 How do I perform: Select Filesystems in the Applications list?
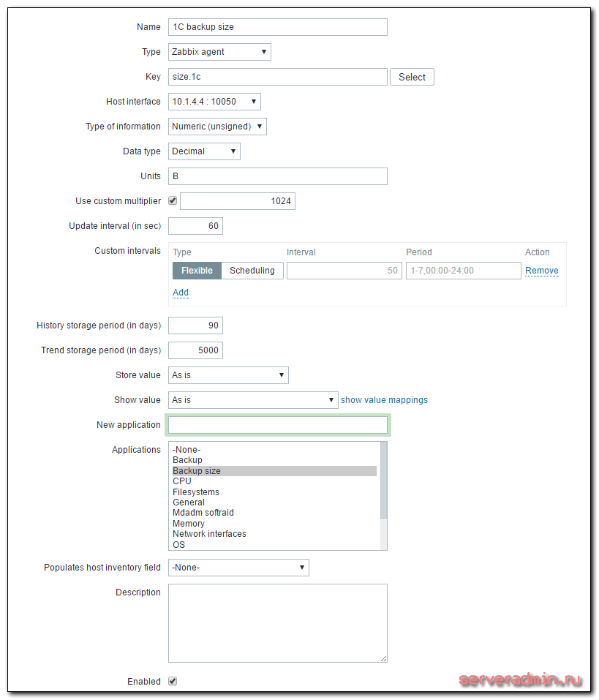pyautogui.click(x=196, y=492)
